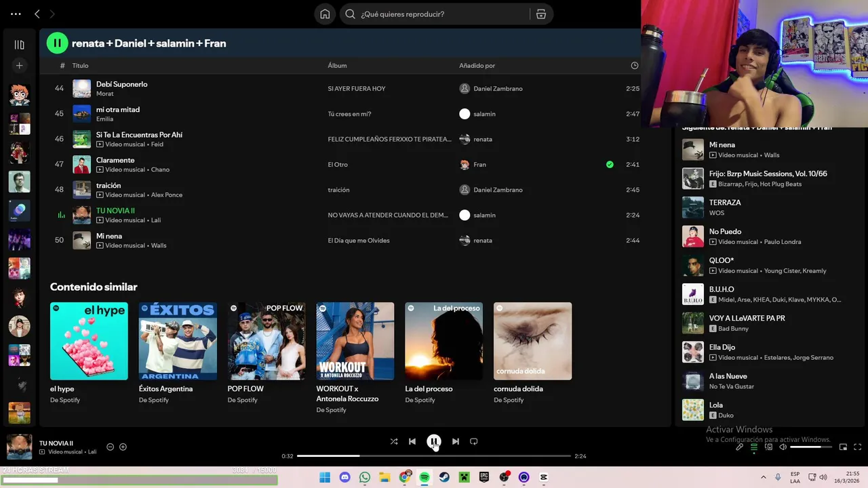Screen dimensions: 868x488
Task: Pause the playlist with the green header button
Action: click(x=57, y=43)
